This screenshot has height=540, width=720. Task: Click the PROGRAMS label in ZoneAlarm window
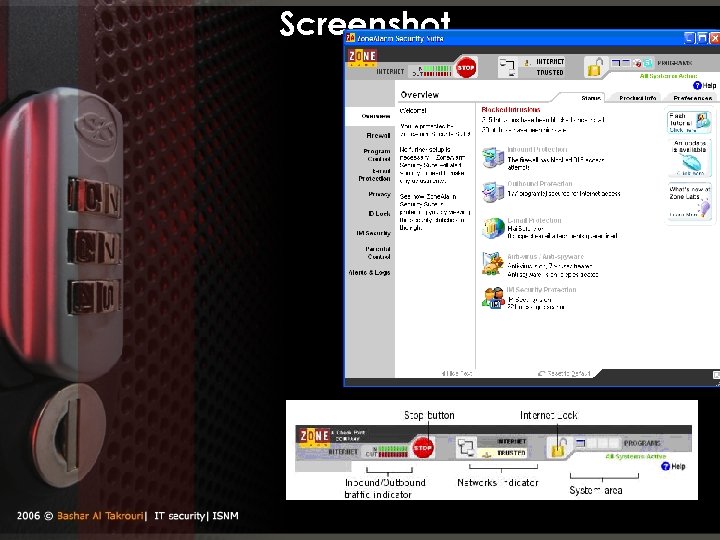click(x=674, y=63)
